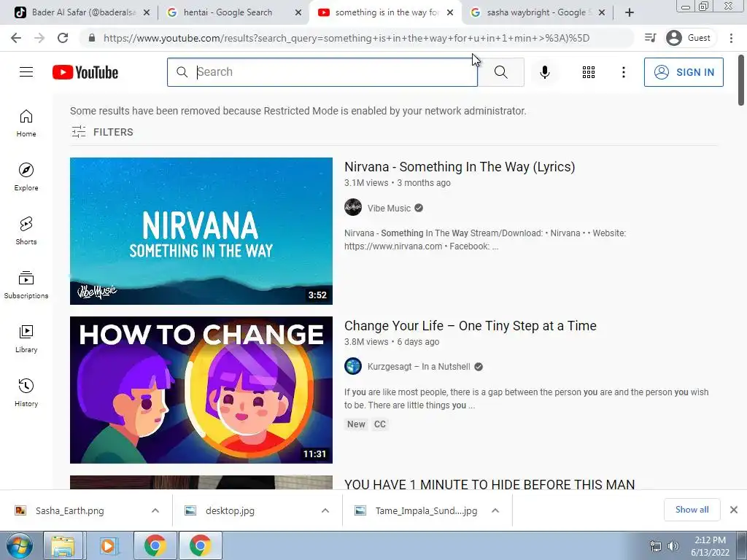Expand desktop.jpg download options

point(325,510)
